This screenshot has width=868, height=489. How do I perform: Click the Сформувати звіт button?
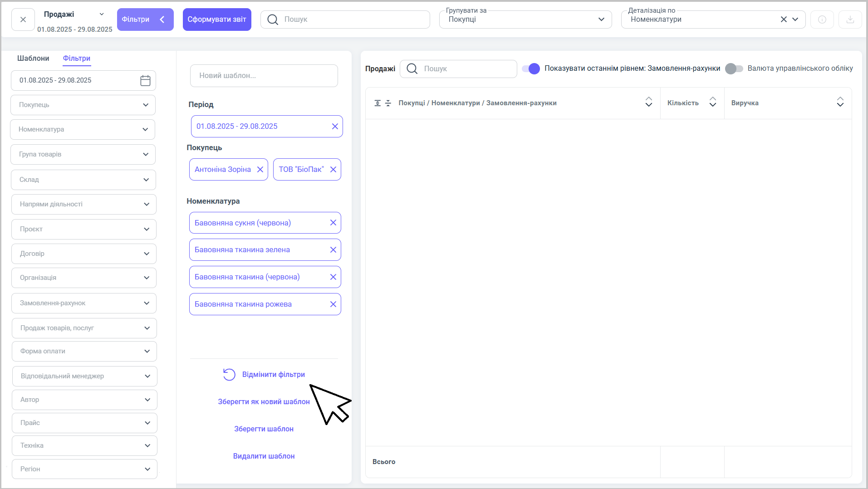coord(216,20)
